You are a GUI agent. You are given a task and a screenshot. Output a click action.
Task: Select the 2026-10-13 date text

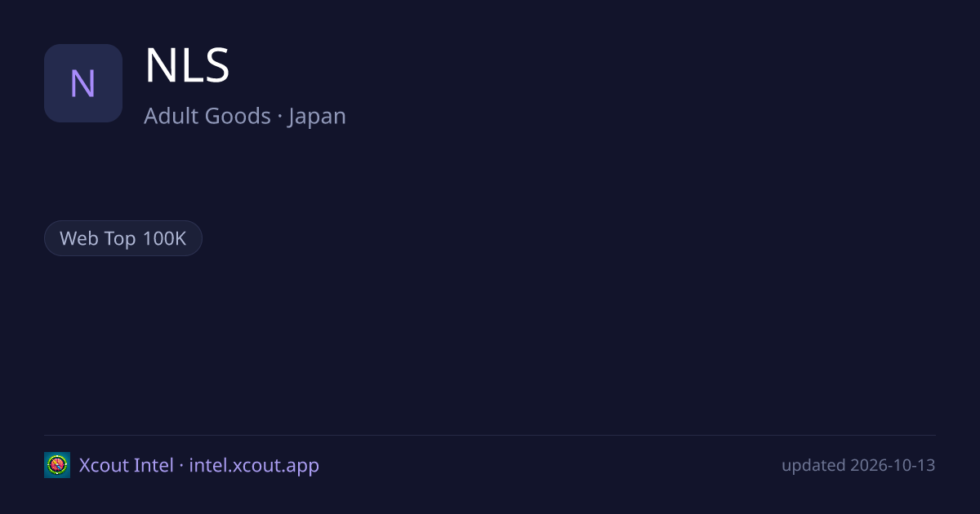[893, 465]
